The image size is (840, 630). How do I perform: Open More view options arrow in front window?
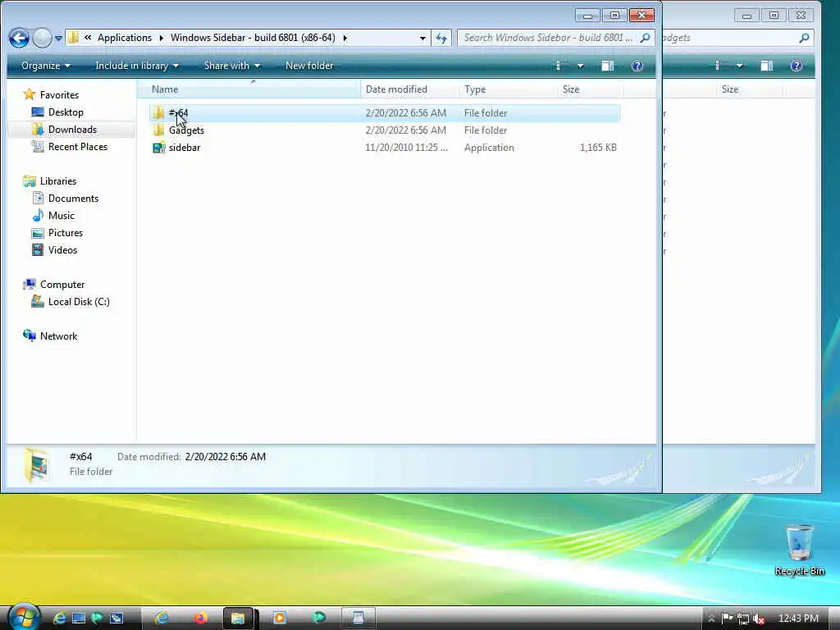click(580, 66)
